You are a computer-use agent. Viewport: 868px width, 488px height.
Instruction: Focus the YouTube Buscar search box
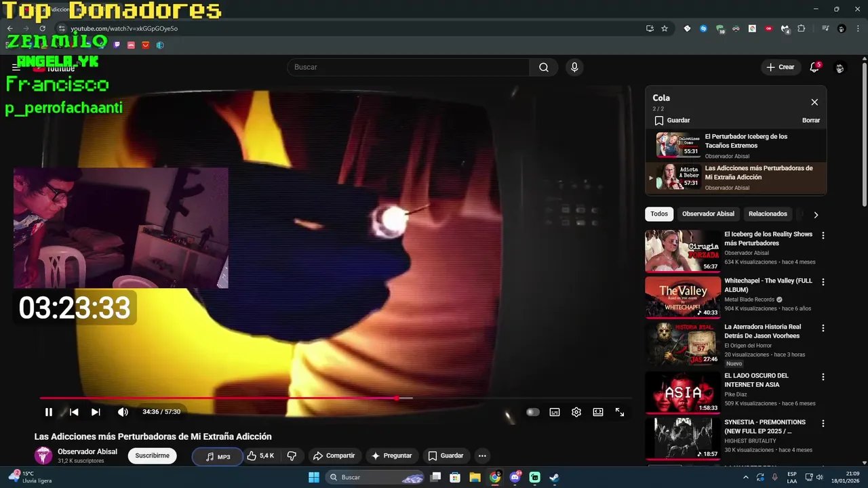(408, 67)
